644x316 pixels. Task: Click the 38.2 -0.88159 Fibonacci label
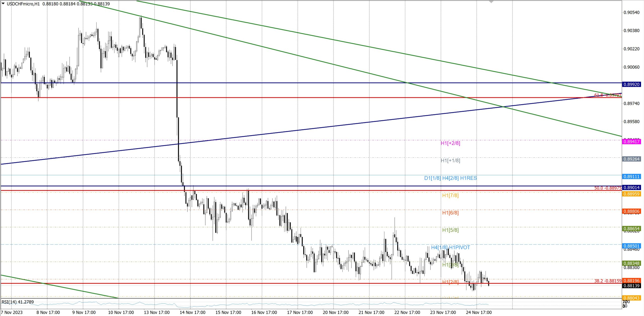pos(608,281)
